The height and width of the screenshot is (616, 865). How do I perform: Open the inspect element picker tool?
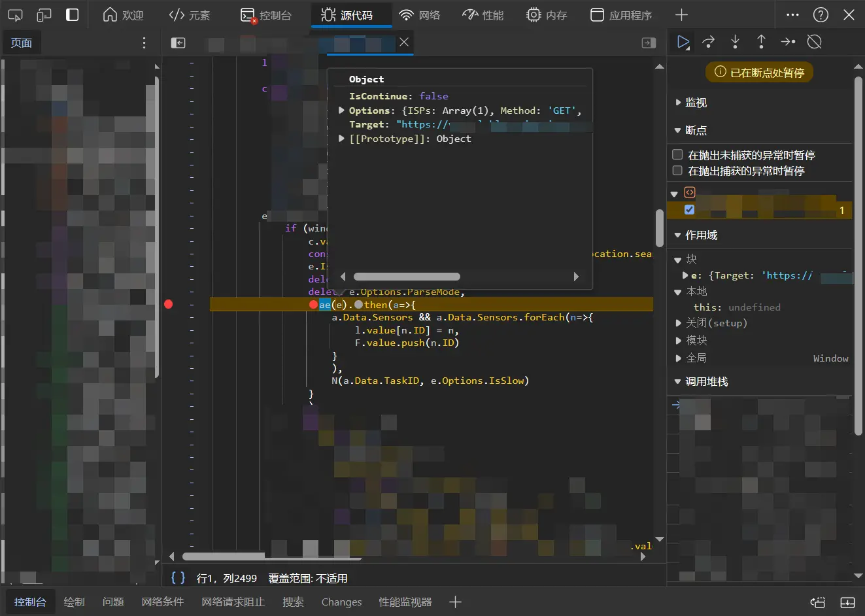pos(15,15)
